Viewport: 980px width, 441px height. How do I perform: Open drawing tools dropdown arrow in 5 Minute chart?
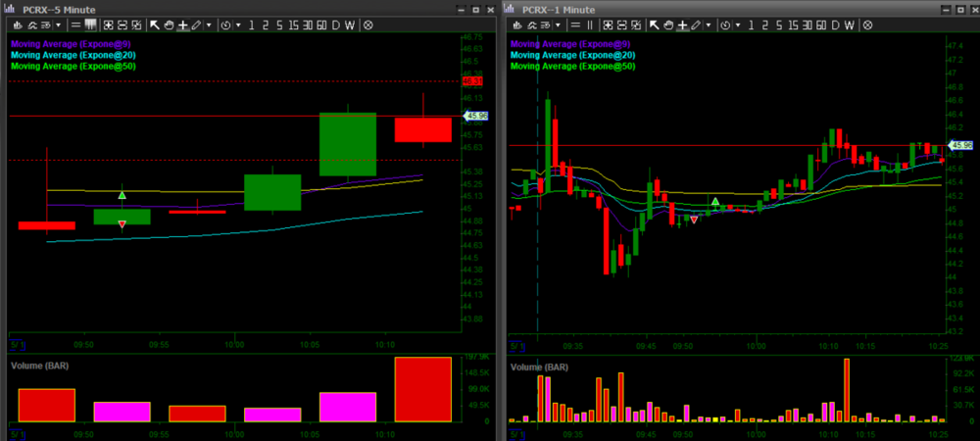[208, 24]
